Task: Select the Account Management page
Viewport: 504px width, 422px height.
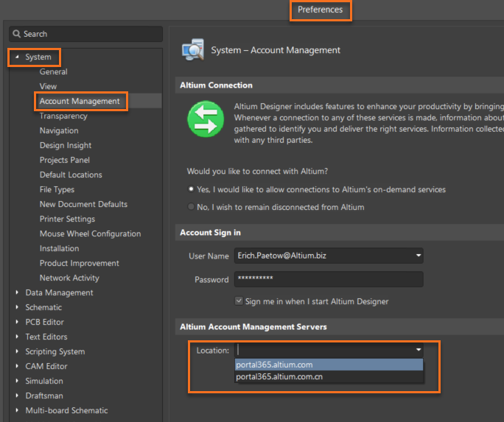Action: coord(80,101)
